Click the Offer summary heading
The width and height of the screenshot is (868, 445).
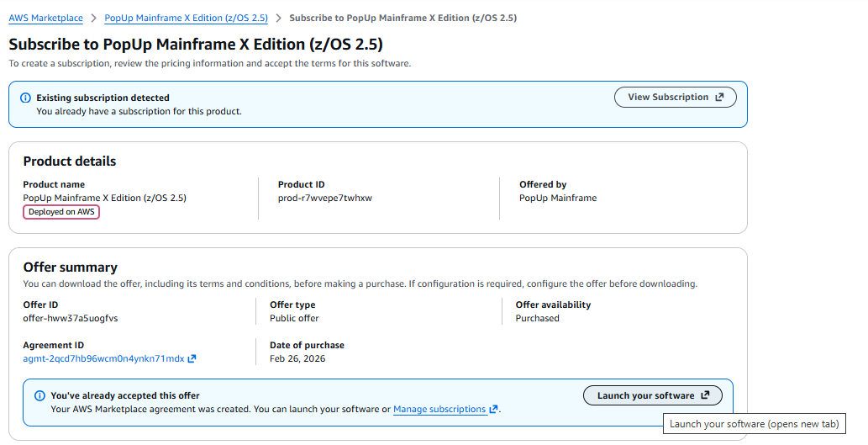click(x=71, y=268)
